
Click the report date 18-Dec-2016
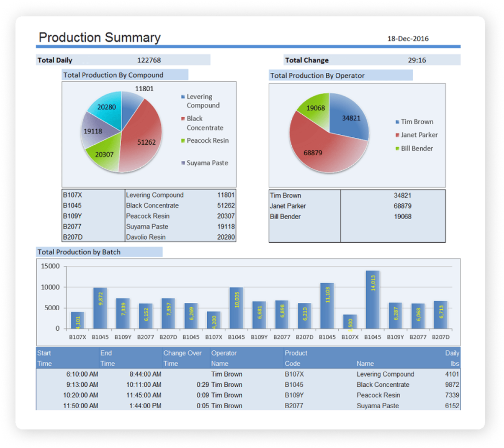click(x=408, y=38)
